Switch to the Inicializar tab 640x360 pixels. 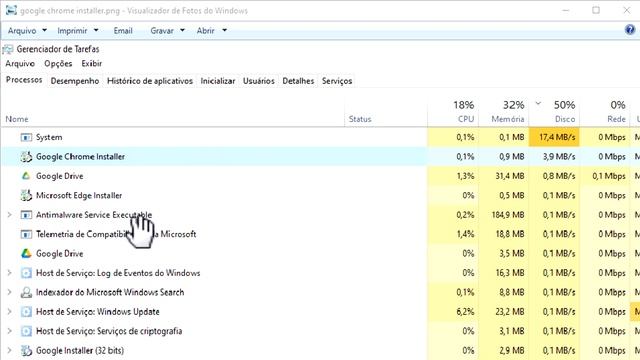click(218, 81)
